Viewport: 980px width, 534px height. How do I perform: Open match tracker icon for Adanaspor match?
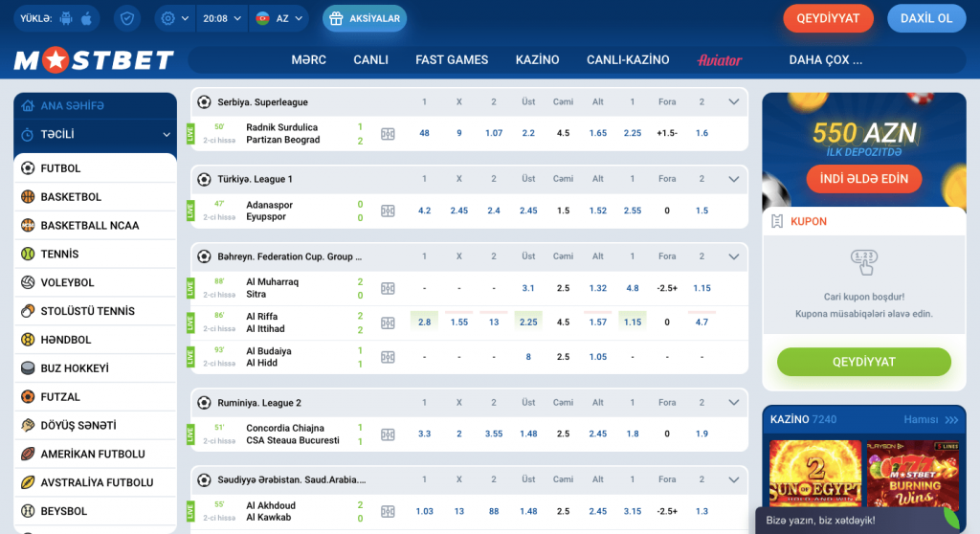389,211
